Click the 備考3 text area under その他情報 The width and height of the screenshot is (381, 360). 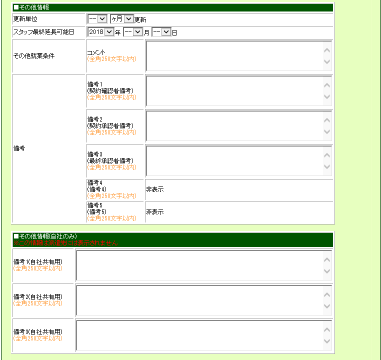239,161
